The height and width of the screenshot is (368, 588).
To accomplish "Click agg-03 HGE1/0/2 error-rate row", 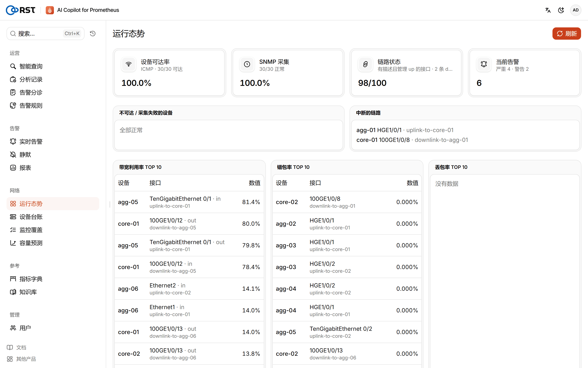I will click(347, 267).
